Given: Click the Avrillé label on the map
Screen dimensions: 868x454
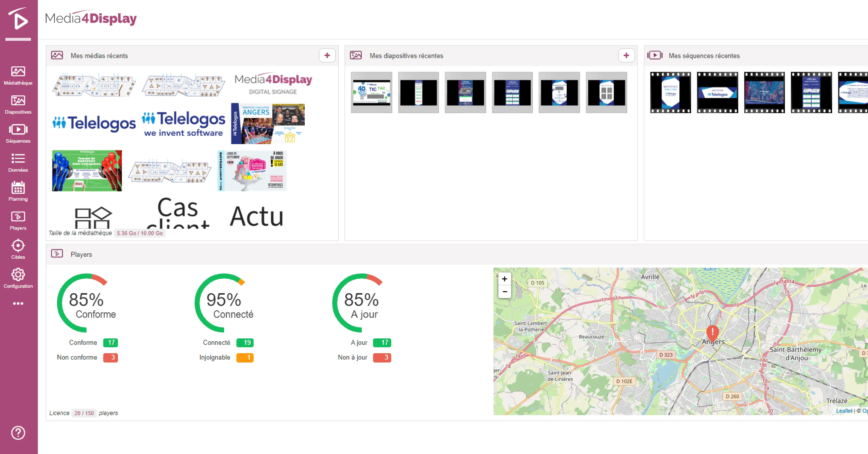Looking at the screenshot, I should [x=650, y=277].
